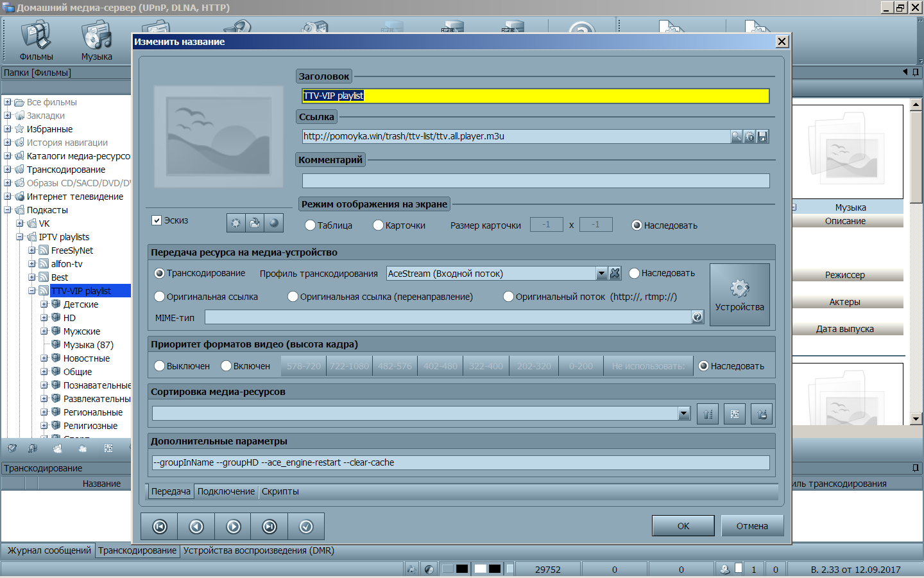Enable video format priority with Включен

(x=226, y=366)
